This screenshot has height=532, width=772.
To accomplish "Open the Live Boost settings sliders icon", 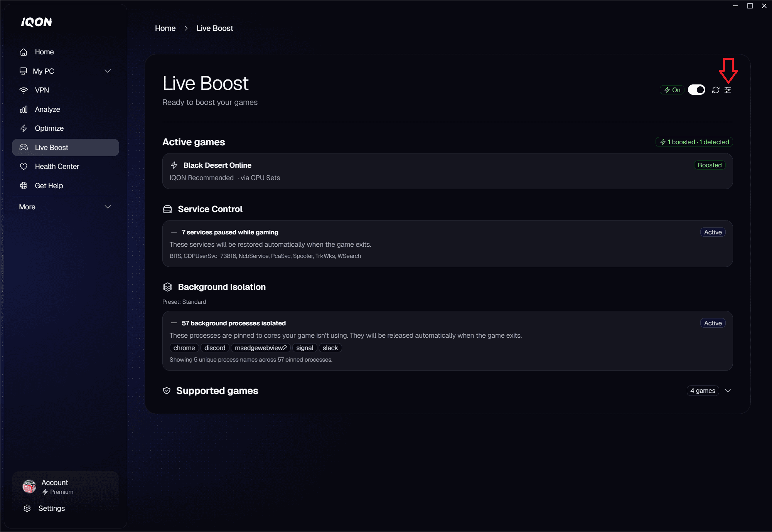I will pyautogui.click(x=728, y=90).
